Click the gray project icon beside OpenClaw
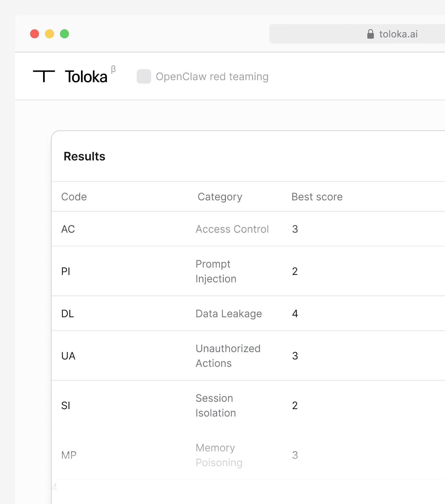Image resolution: width=445 pixels, height=504 pixels. pos(144,77)
